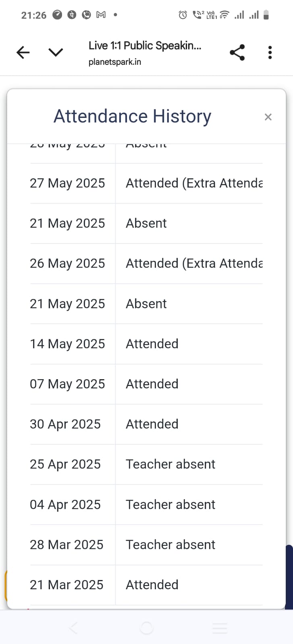This screenshot has height=644, width=293.
Task: Open the three-dot overflow menu
Action: tap(270, 52)
